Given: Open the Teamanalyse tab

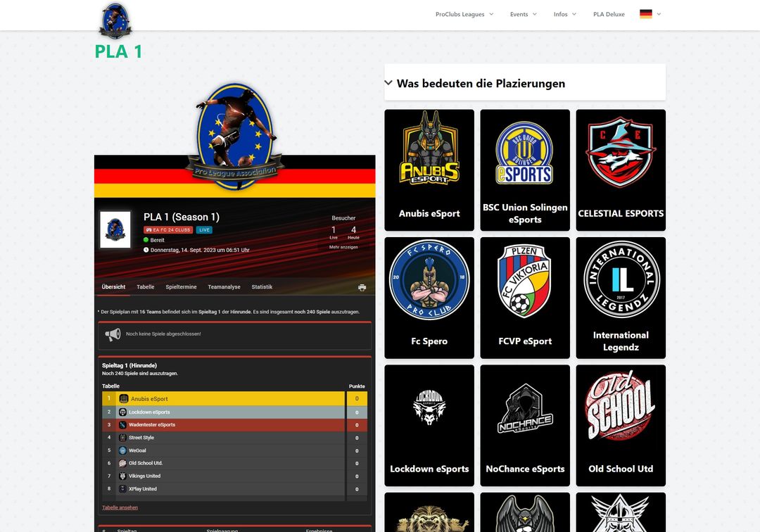Looking at the screenshot, I should 224,287.
